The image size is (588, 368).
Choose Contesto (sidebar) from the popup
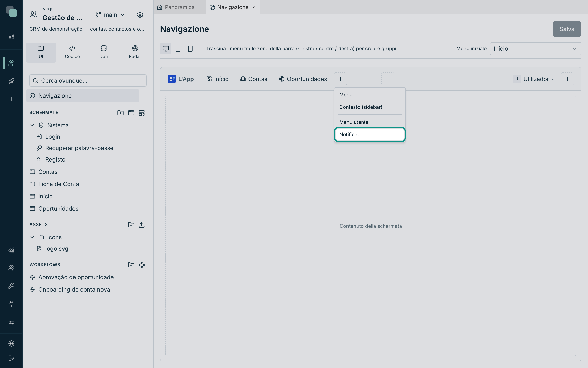click(x=370, y=107)
